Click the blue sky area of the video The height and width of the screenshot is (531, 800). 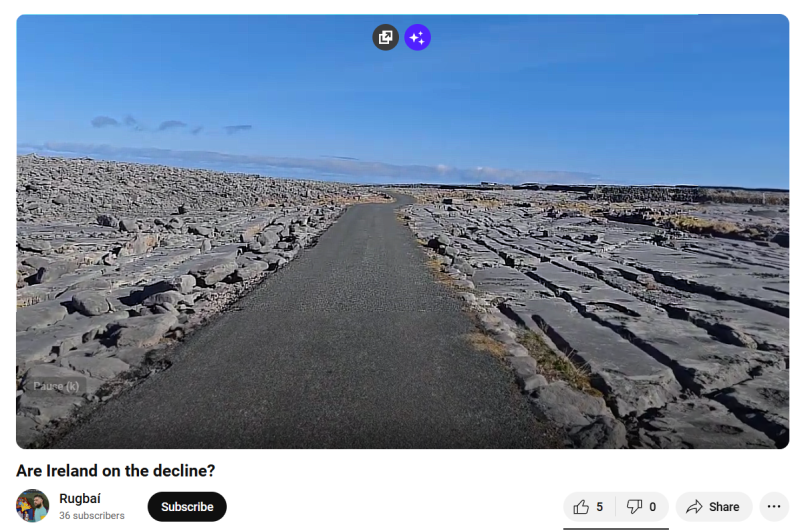click(x=403, y=92)
